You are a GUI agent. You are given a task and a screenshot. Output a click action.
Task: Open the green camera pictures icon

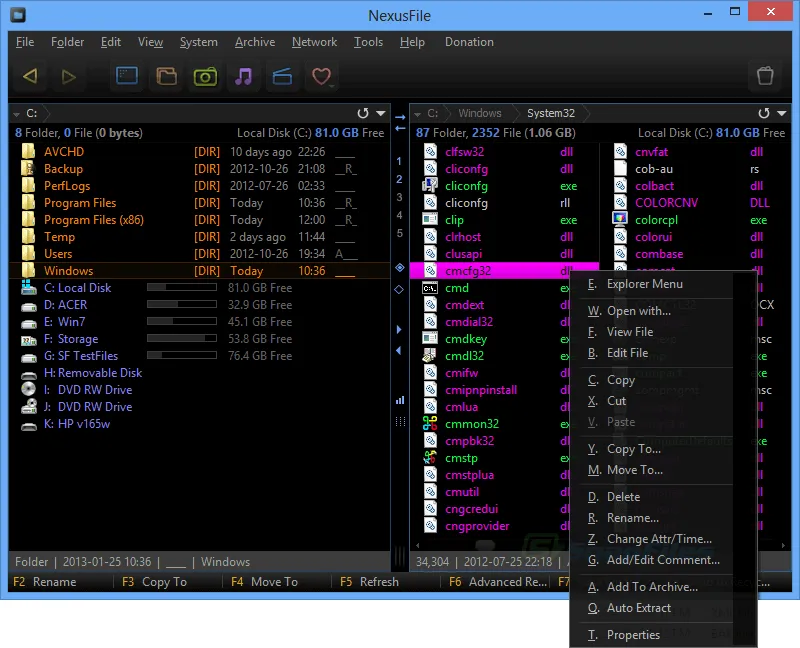tap(205, 76)
